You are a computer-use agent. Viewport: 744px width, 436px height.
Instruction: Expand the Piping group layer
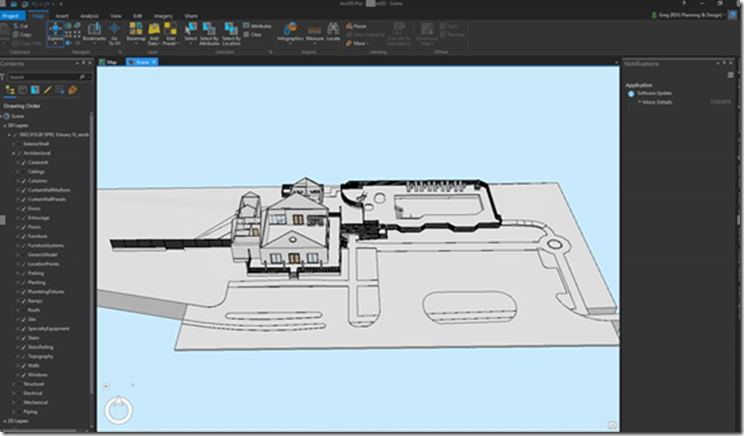13,412
